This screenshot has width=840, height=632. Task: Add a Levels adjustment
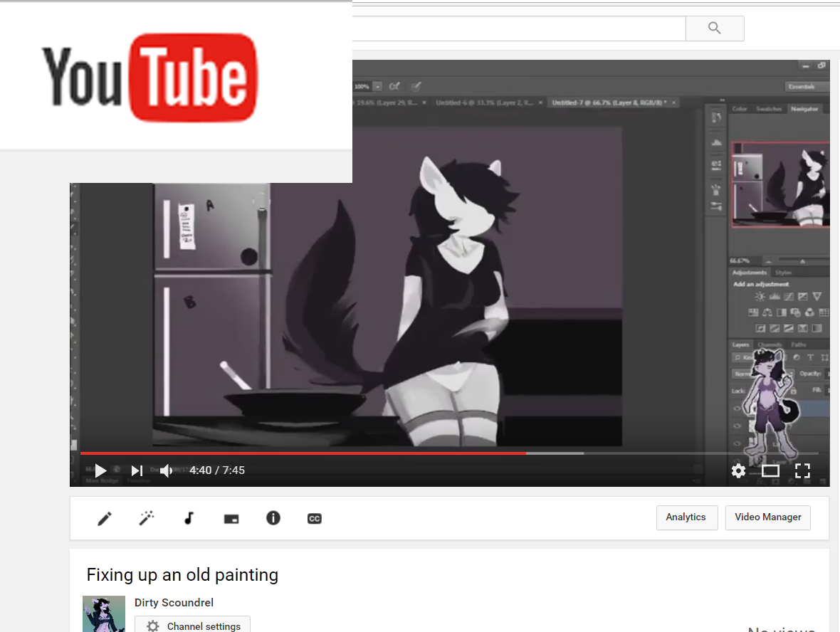point(775,297)
